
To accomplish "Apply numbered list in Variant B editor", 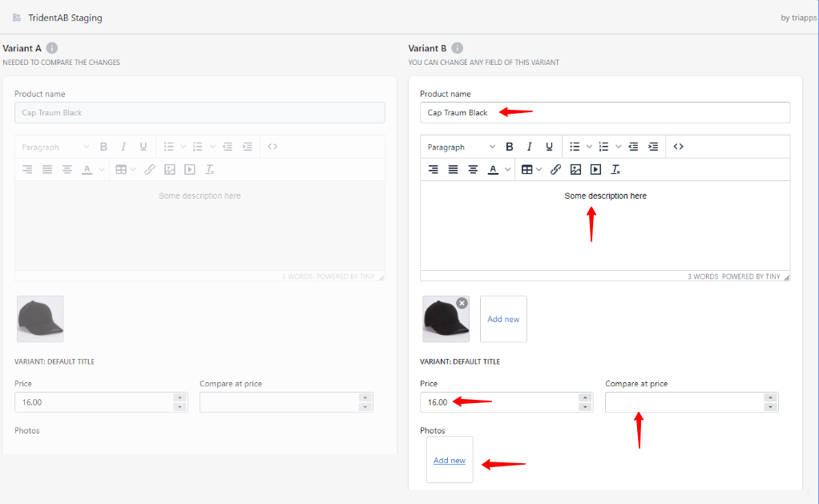I will coord(603,147).
